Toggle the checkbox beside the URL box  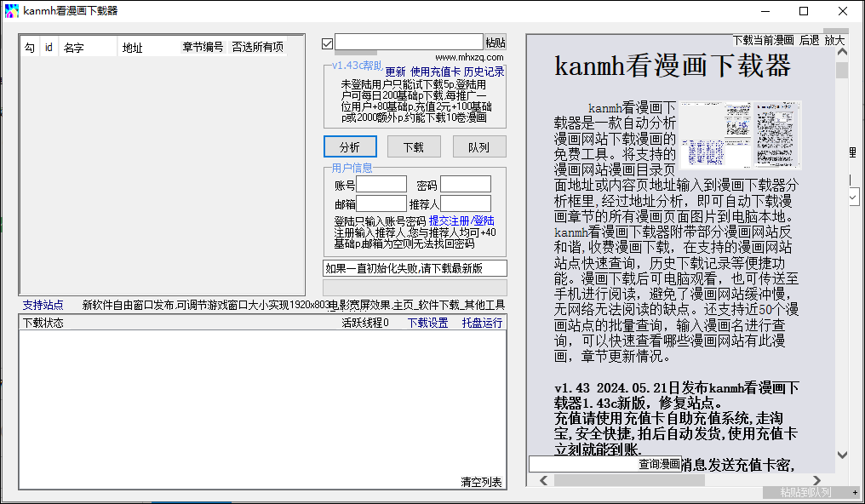click(x=327, y=43)
